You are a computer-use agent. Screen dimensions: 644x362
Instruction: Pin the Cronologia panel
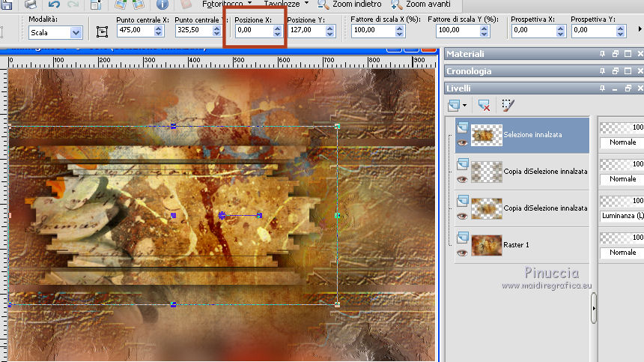coord(602,71)
